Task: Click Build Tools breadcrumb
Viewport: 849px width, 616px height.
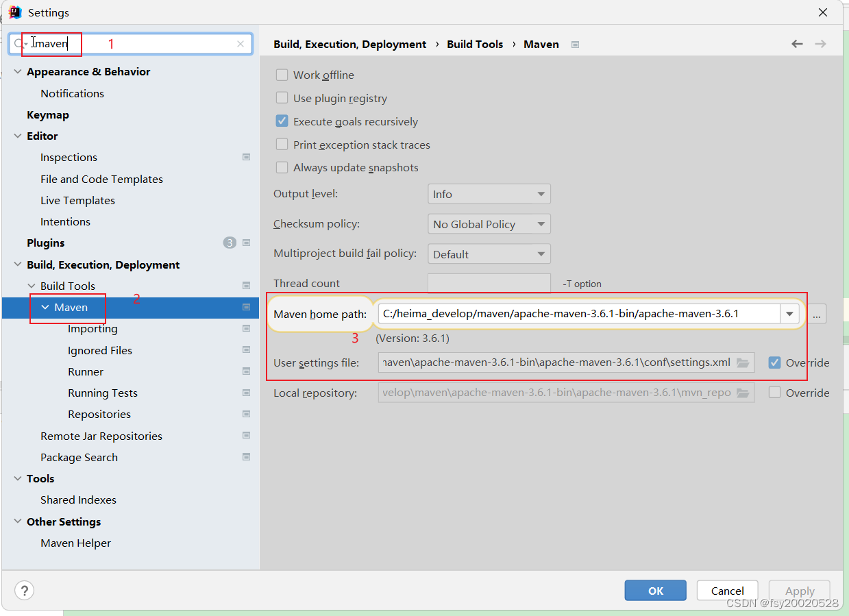Action: [x=475, y=44]
